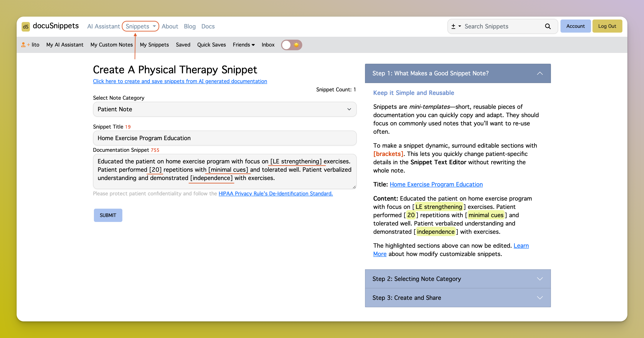The height and width of the screenshot is (338, 644).
Task: Collapse Step 1 using its chevron icon
Action: (x=540, y=73)
